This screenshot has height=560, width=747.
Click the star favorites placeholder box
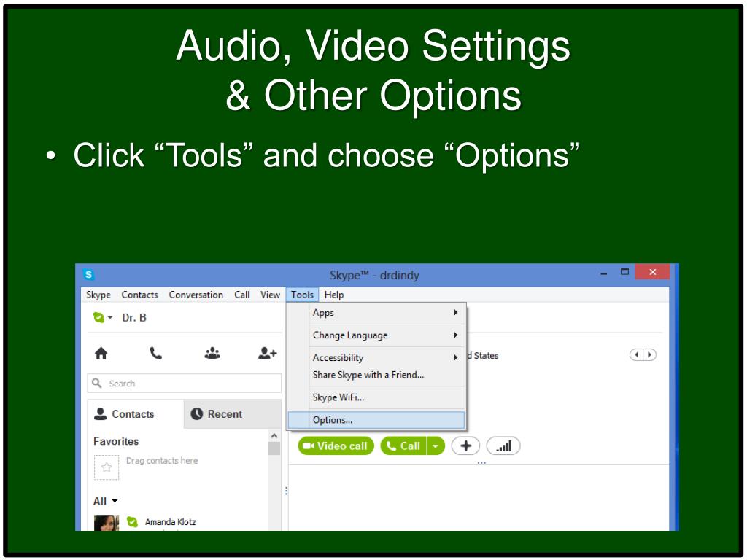point(107,467)
